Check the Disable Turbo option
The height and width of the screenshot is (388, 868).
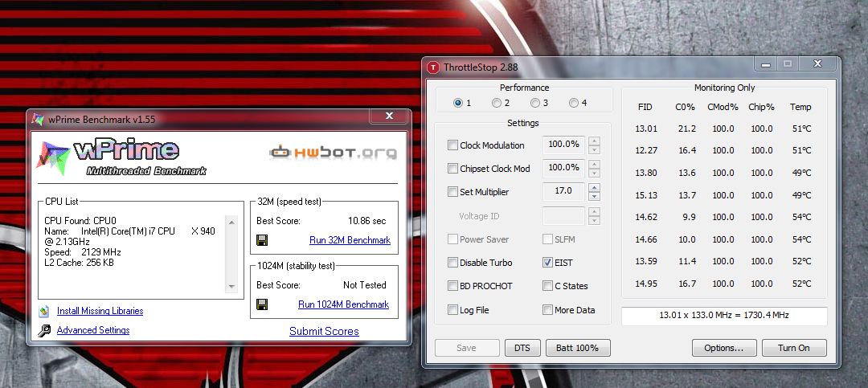tap(452, 263)
